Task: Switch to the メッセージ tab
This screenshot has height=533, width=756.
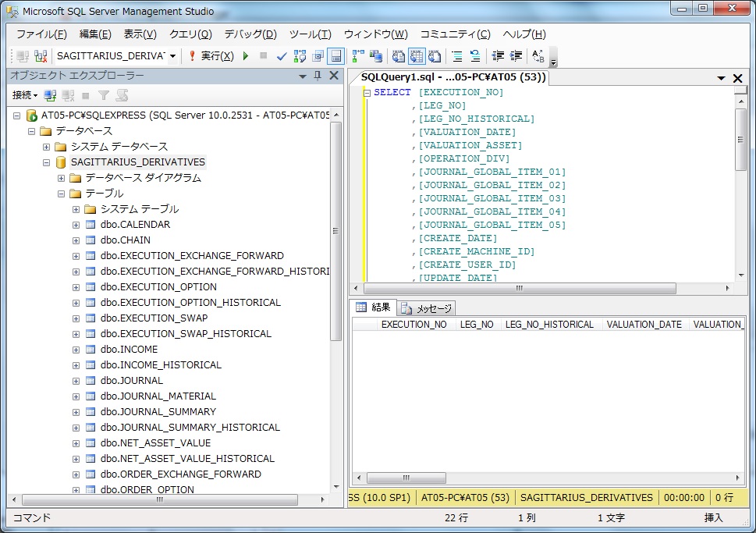Action: click(x=427, y=308)
